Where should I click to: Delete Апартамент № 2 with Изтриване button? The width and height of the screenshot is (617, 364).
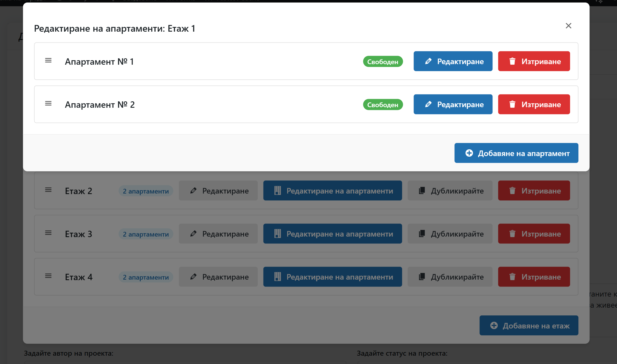[534, 104]
